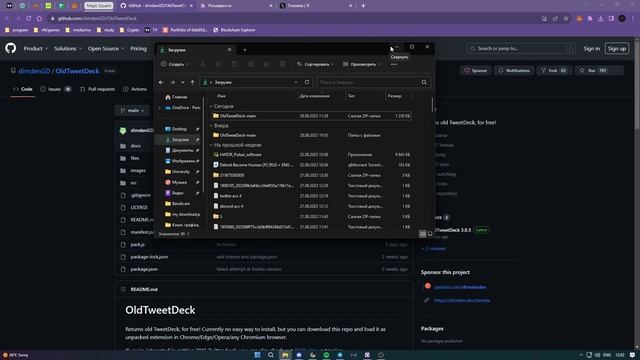Close the Загрузки Explorer tab
This screenshot has width=640, height=360.
(x=229, y=49)
